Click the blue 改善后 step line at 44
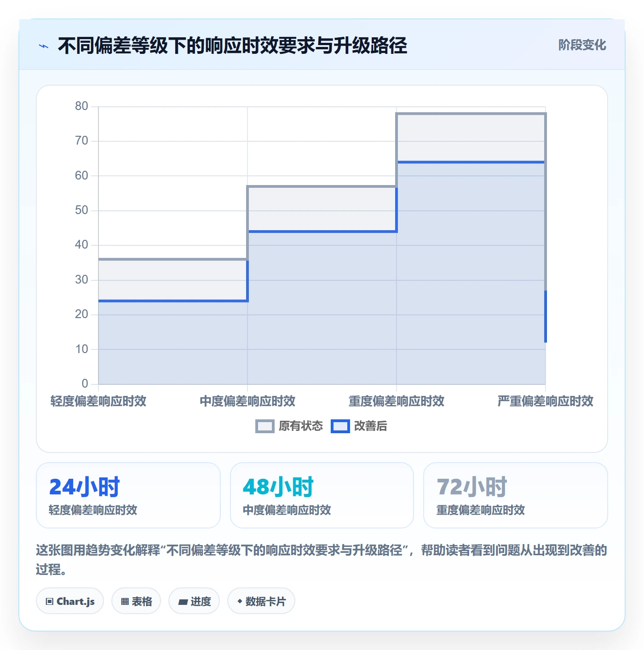 point(322,232)
